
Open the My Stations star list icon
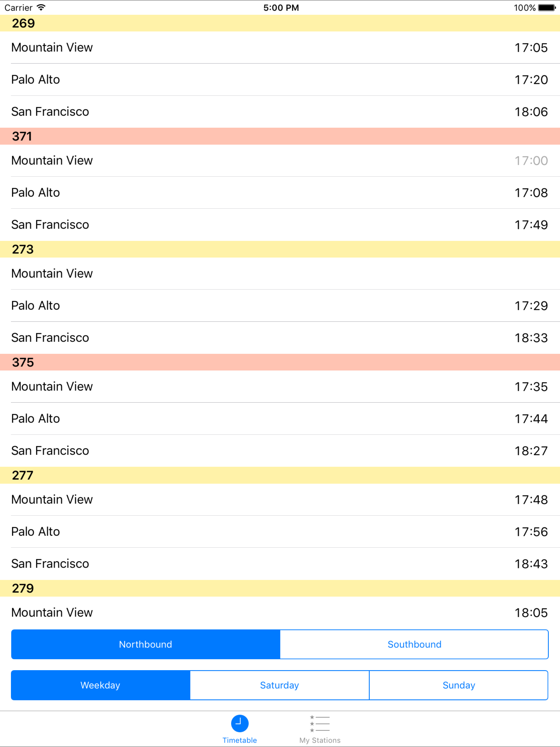point(320,723)
